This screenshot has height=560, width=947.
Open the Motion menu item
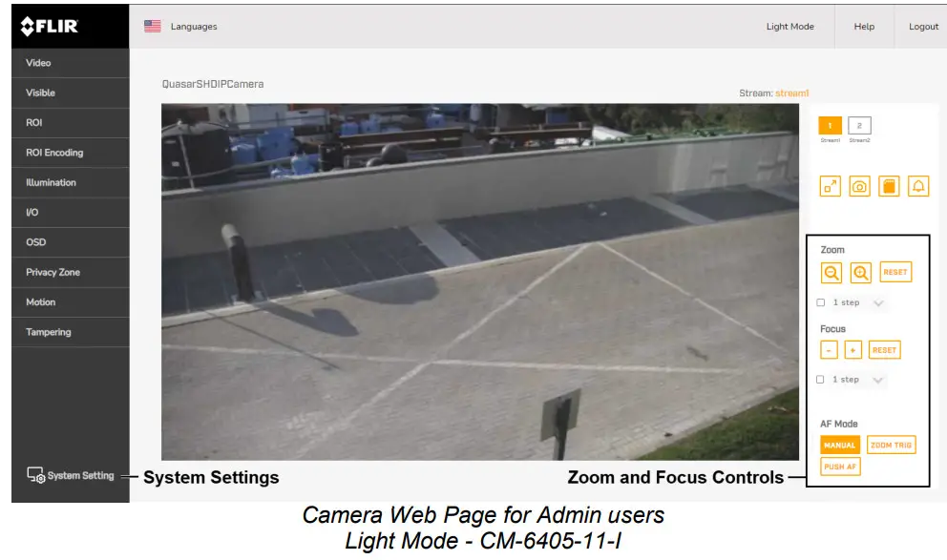(x=70, y=301)
